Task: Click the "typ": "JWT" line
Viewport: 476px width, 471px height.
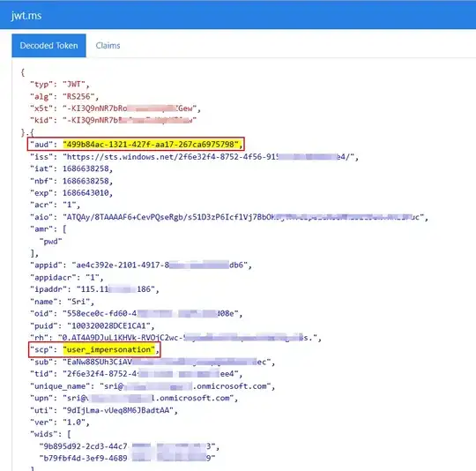Action: [60, 84]
